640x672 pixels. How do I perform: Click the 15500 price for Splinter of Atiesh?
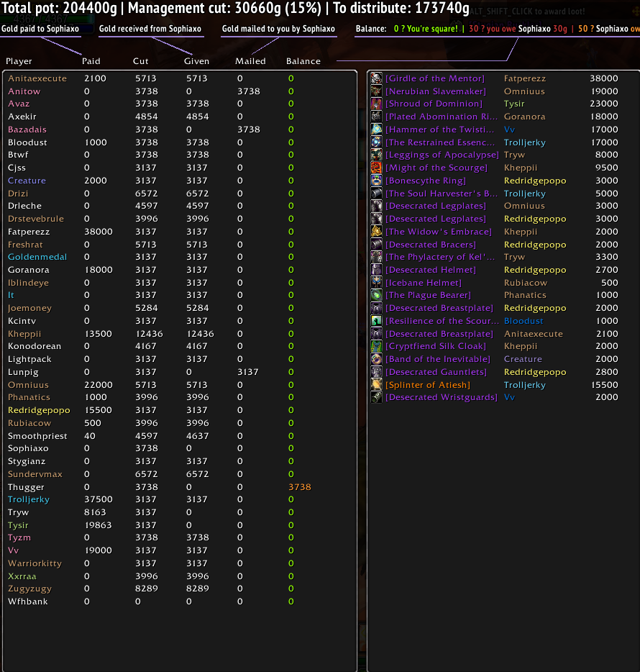605,384
